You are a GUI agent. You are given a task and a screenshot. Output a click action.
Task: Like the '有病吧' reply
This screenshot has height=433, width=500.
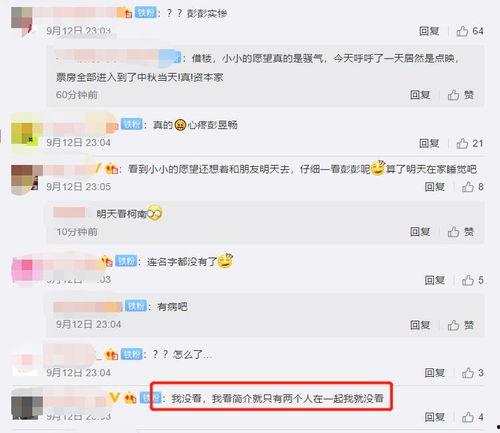coord(461,325)
